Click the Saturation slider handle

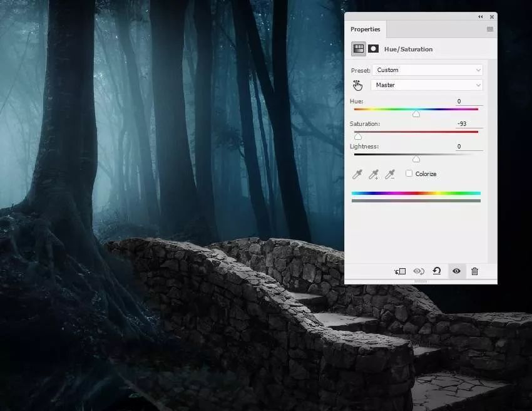[x=358, y=137]
